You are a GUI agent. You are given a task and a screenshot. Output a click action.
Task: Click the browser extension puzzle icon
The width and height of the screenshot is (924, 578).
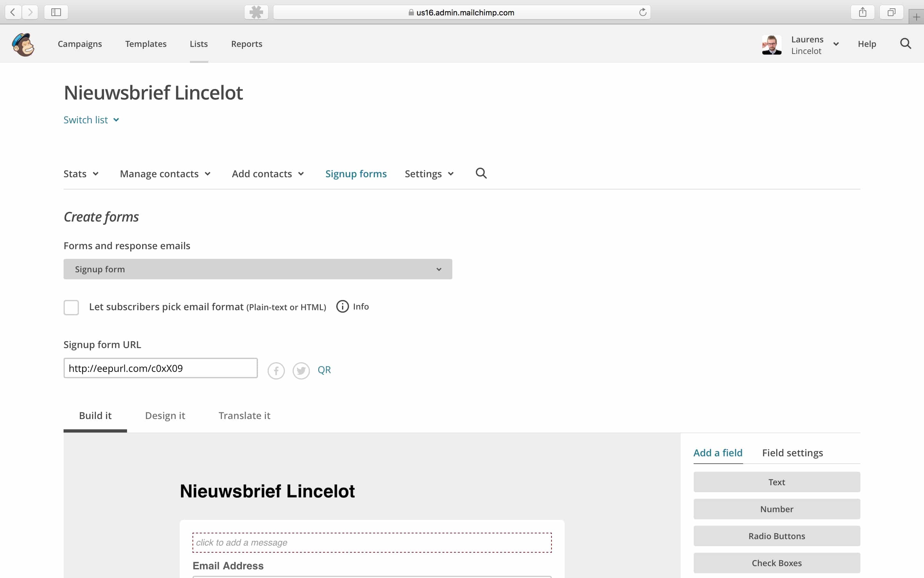point(256,12)
